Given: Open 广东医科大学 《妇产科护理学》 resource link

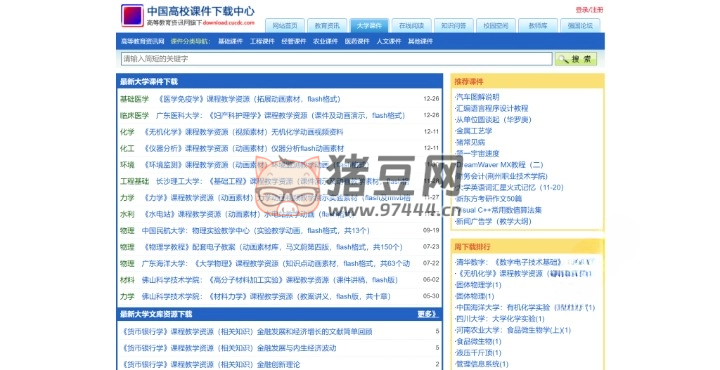Looking at the screenshot, I should click(x=281, y=116).
